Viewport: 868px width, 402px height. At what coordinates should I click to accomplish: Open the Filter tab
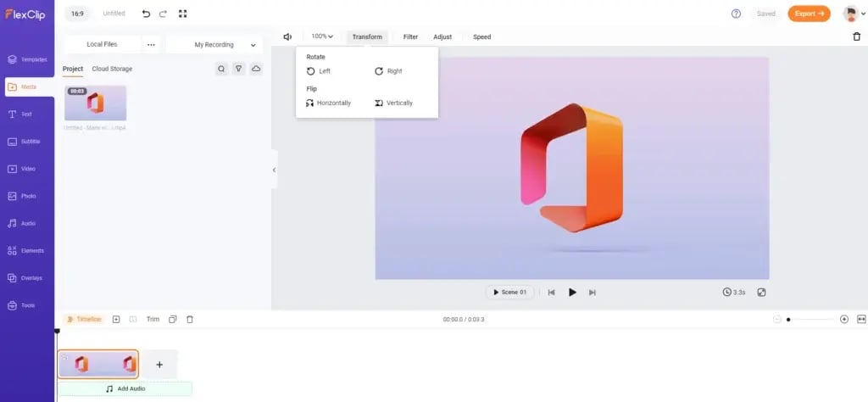[x=410, y=36]
